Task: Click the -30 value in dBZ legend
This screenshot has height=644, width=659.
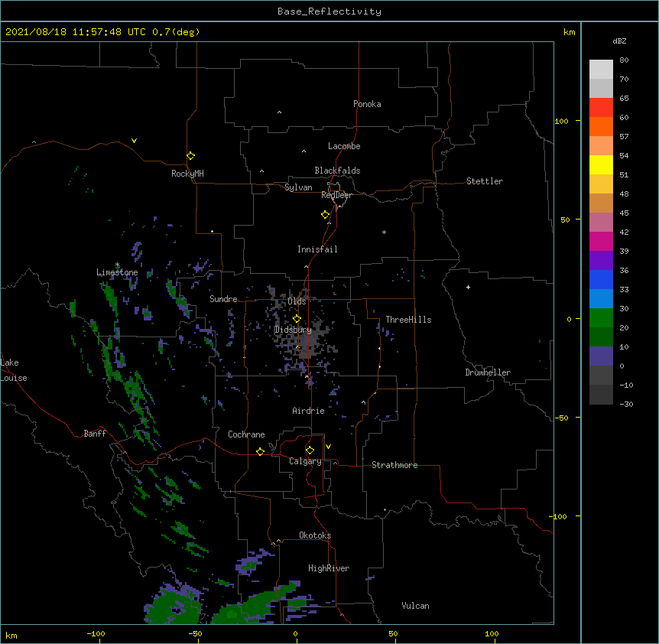Action: click(x=626, y=405)
